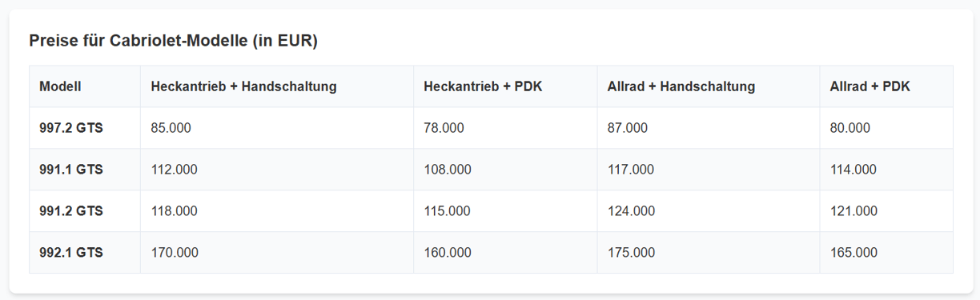
Task: Select the Modell column header
Action: click(x=60, y=86)
